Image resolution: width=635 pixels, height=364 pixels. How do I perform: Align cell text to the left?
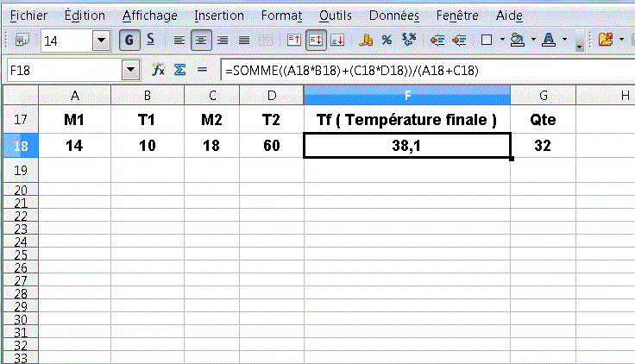coord(179,40)
